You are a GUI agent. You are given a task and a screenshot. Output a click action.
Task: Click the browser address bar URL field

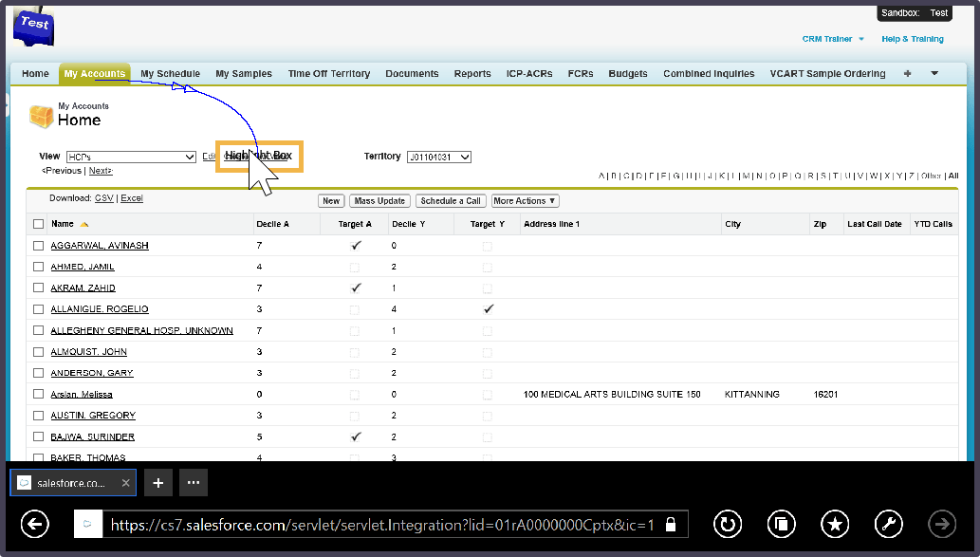coord(379,524)
